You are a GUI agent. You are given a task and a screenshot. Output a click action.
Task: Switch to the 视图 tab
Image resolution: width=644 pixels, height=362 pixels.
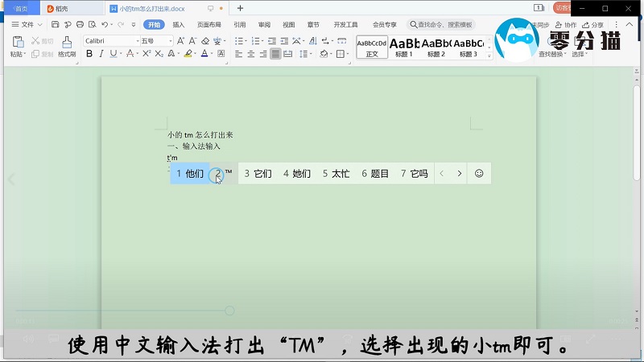pos(289,25)
